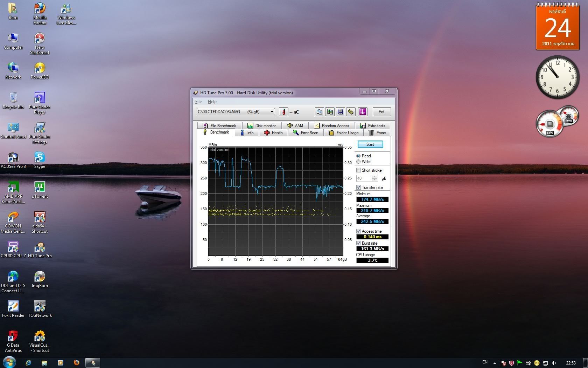Select Recycle Bin on desktop
Screen dimensions: 588x368
[x=13, y=101]
